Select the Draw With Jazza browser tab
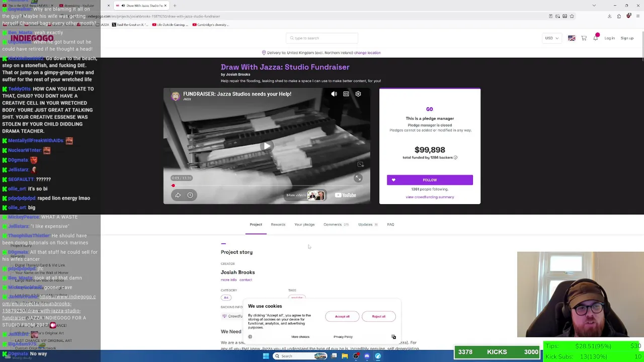 click(x=140, y=6)
